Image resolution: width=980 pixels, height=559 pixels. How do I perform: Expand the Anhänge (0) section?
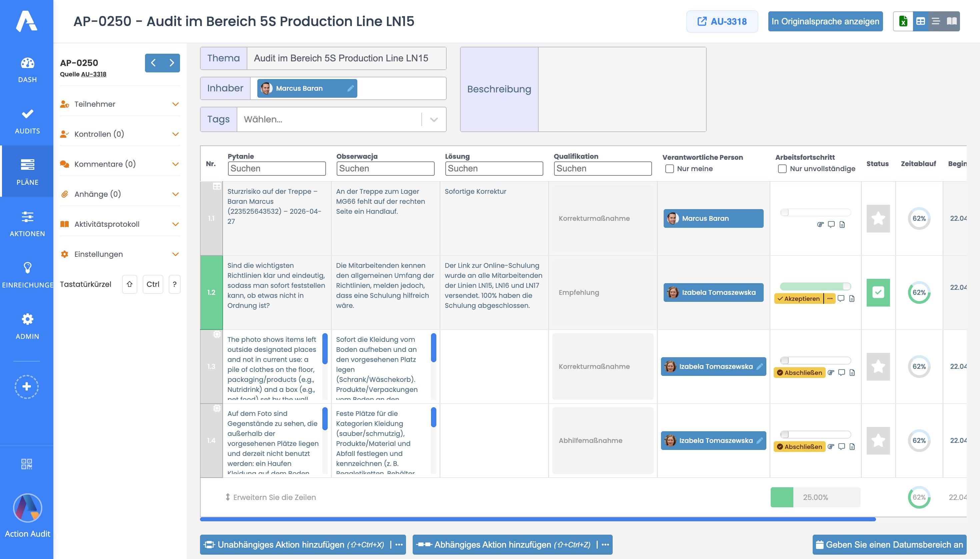coord(120,194)
